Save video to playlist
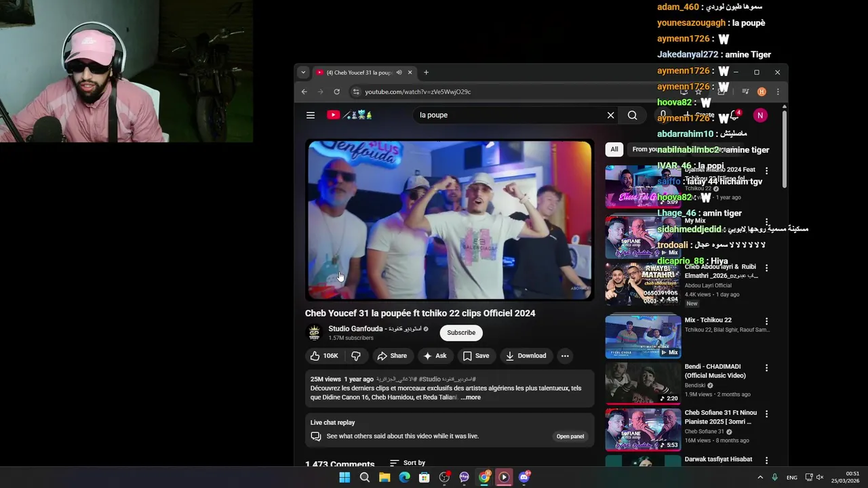 pyautogui.click(x=476, y=356)
